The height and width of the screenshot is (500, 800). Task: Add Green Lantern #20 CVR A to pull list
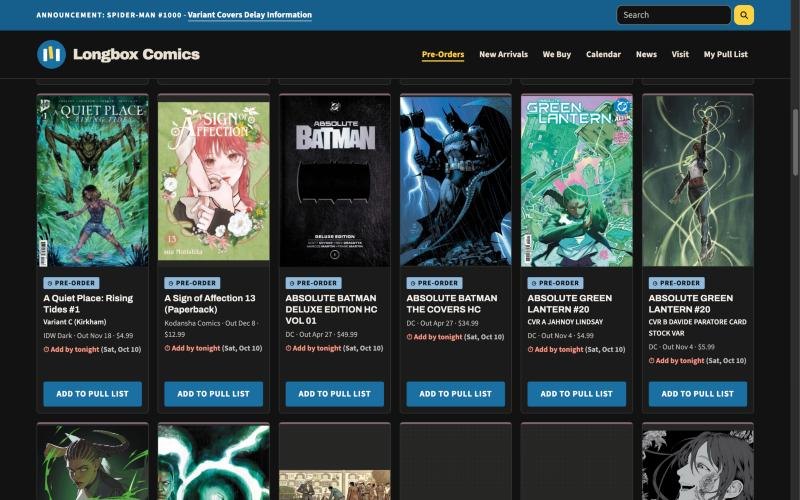(577, 394)
